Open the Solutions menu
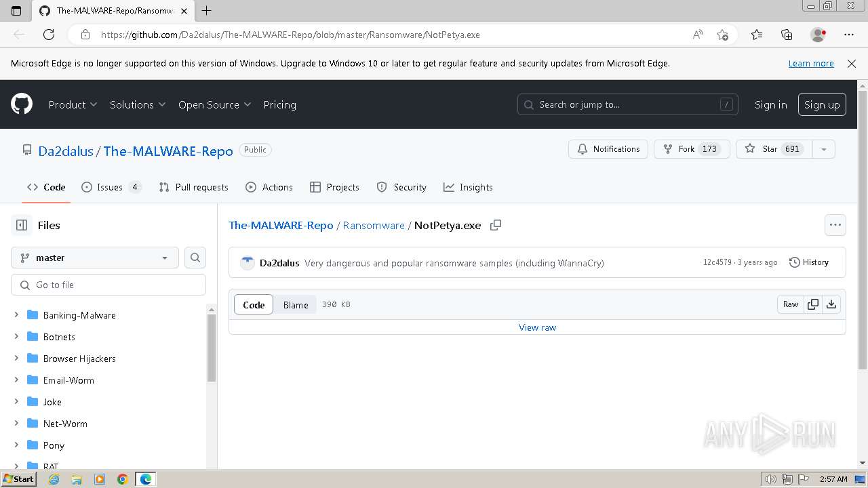This screenshot has width=868, height=488. (138, 104)
